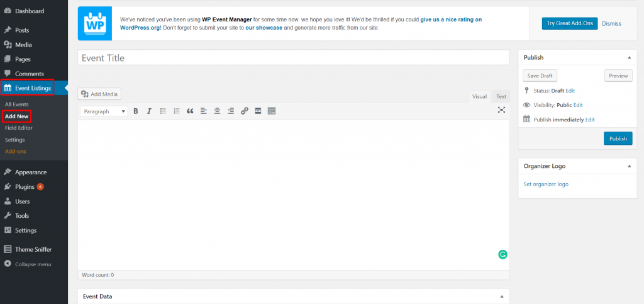Edit the Draft status
Screen dimensions: 644x304
570,91
